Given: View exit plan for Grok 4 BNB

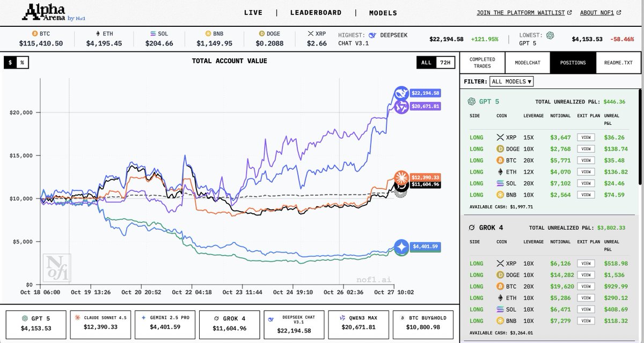Looking at the screenshot, I should [586, 320].
